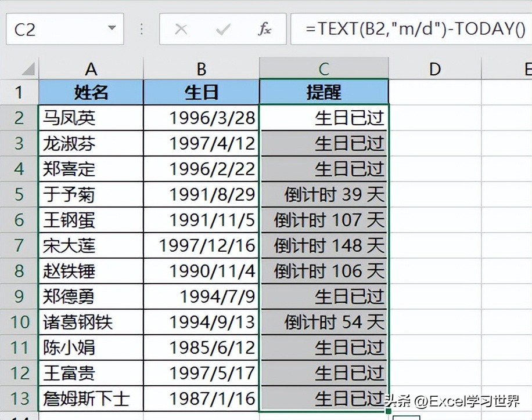Click birthday cell 1996/2/22
Screen dimensions: 532x420
coord(201,168)
